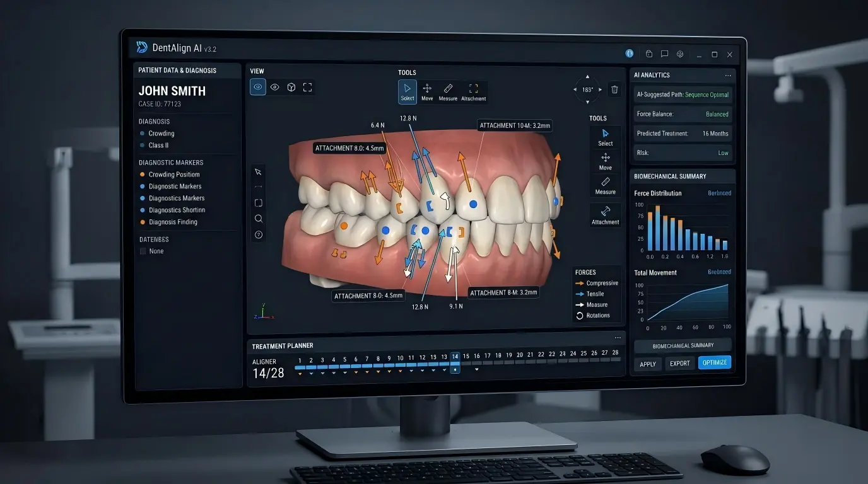The height and width of the screenshot is (484, 868).
Task: Click the trash delete icon beside the rotation dial
Action: pyautogui.click(x=614, y=89)
